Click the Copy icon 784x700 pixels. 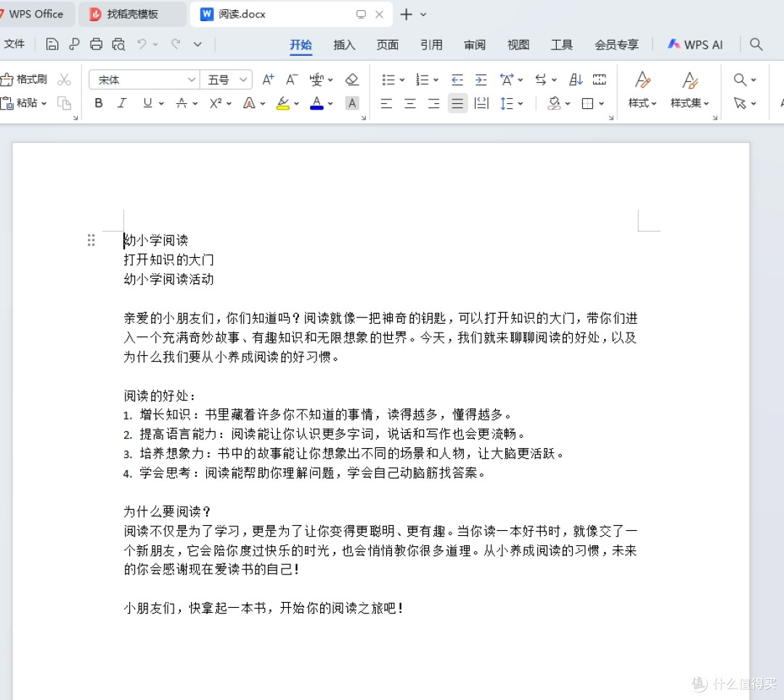click(x=64, y=103)
